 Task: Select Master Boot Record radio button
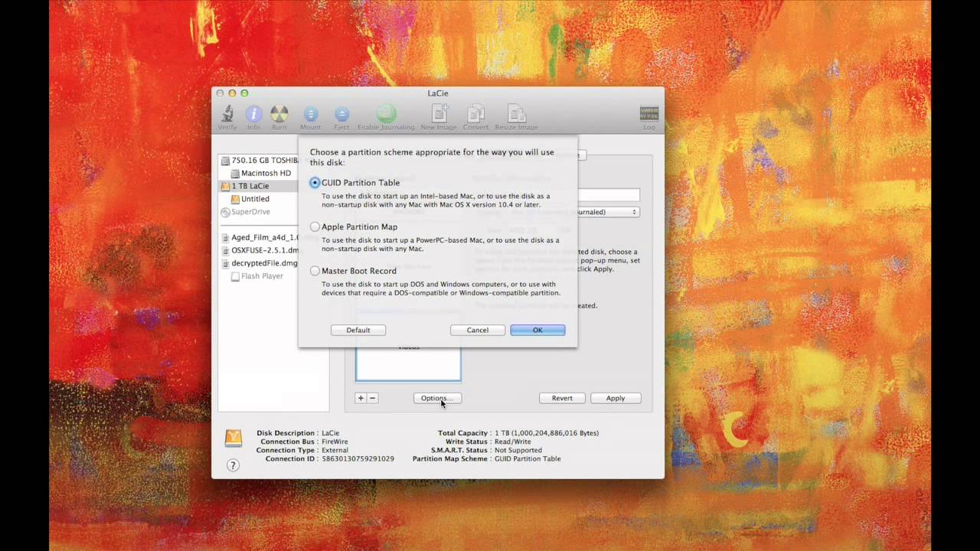click(315, 271)
